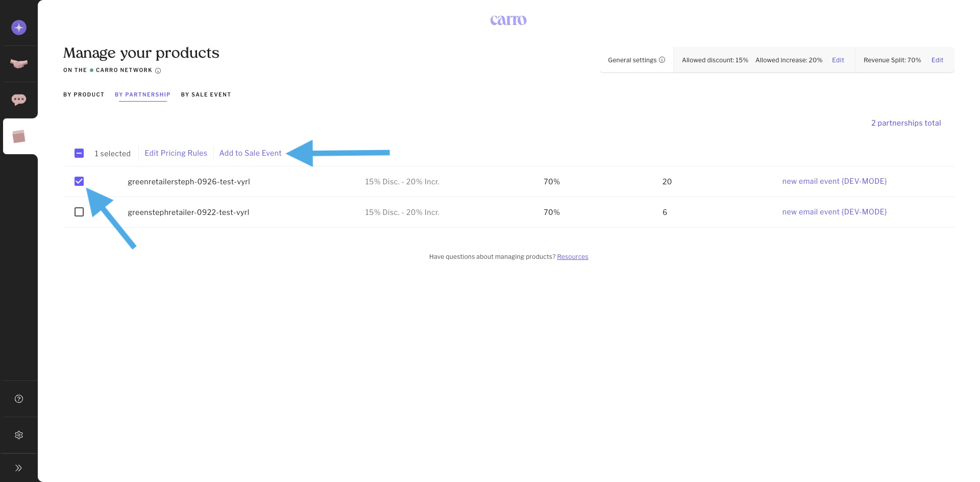Uncheck greenretailersteph-0926-test-vyrl checkbox
The width and height of the screenshot is (980, 482).
click(x=79, y=181)
